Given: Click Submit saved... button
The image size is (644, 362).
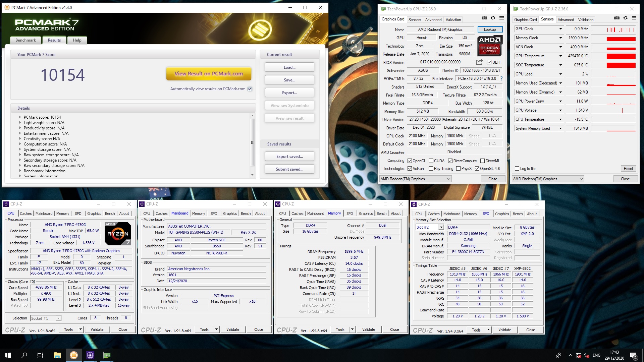Looking at the screenshot, I should (x=289, y=169).
